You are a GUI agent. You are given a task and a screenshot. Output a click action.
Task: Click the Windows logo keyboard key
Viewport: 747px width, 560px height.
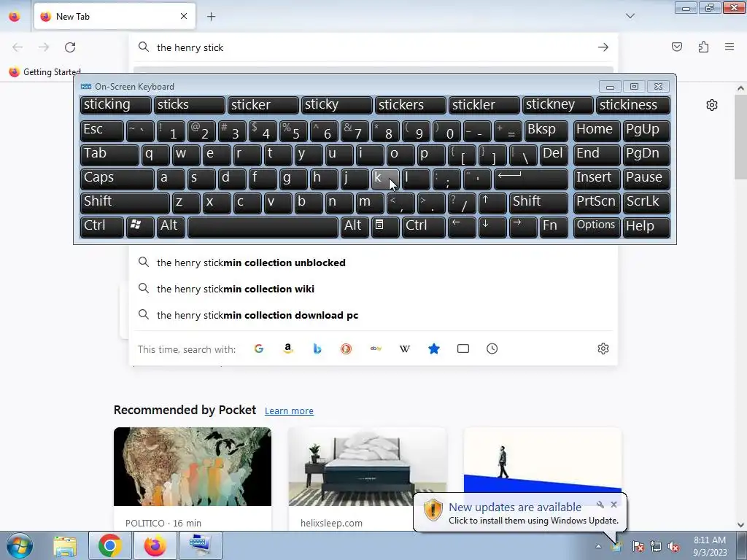(140, 227)
